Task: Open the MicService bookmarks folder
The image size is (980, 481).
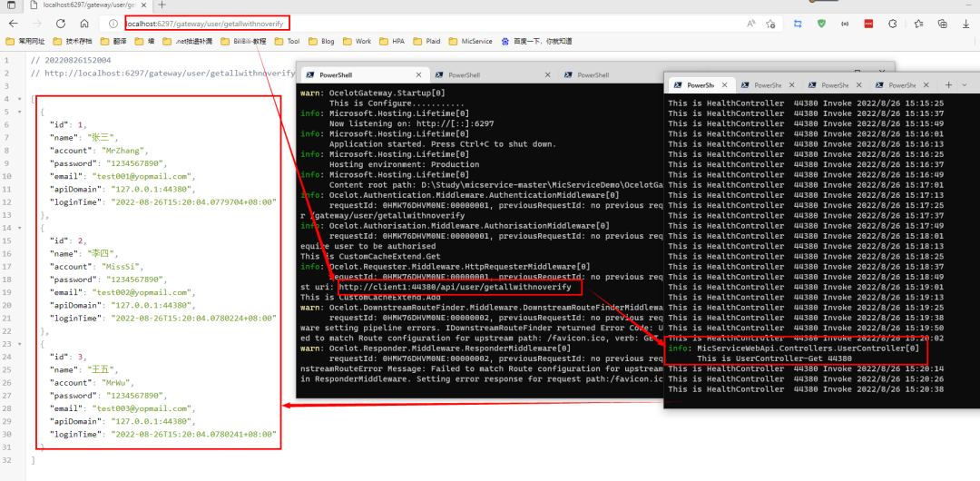Action: [470, 41]
